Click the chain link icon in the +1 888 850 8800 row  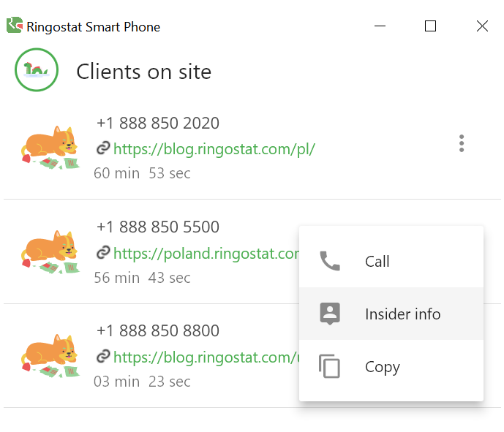point(103,357)
